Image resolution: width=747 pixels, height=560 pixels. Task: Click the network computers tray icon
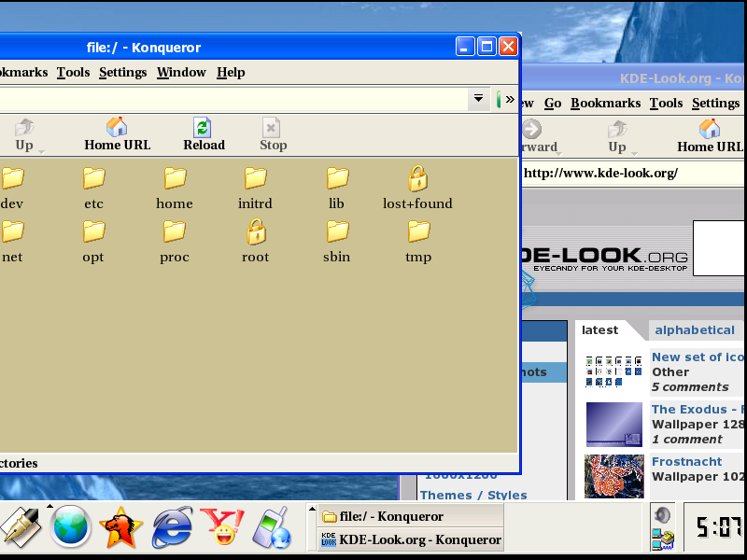point(663,539)
